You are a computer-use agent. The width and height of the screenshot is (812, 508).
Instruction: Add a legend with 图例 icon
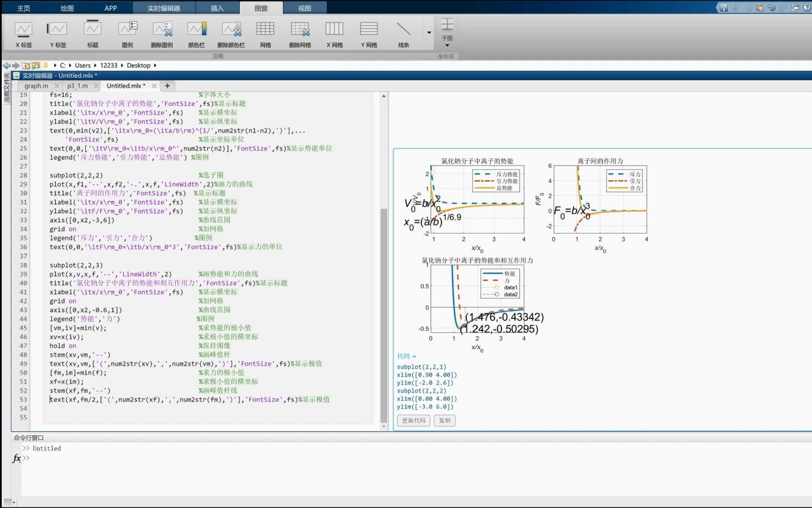pos(127,34)
